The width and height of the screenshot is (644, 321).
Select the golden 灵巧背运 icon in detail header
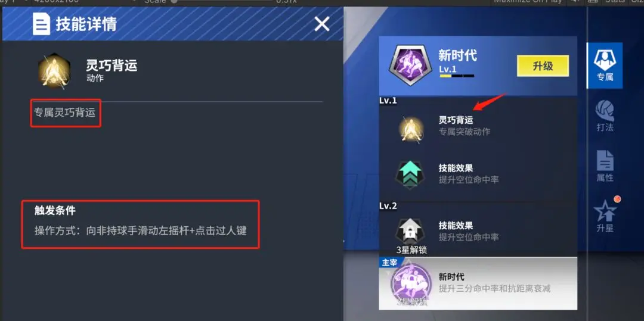[54, 71]
